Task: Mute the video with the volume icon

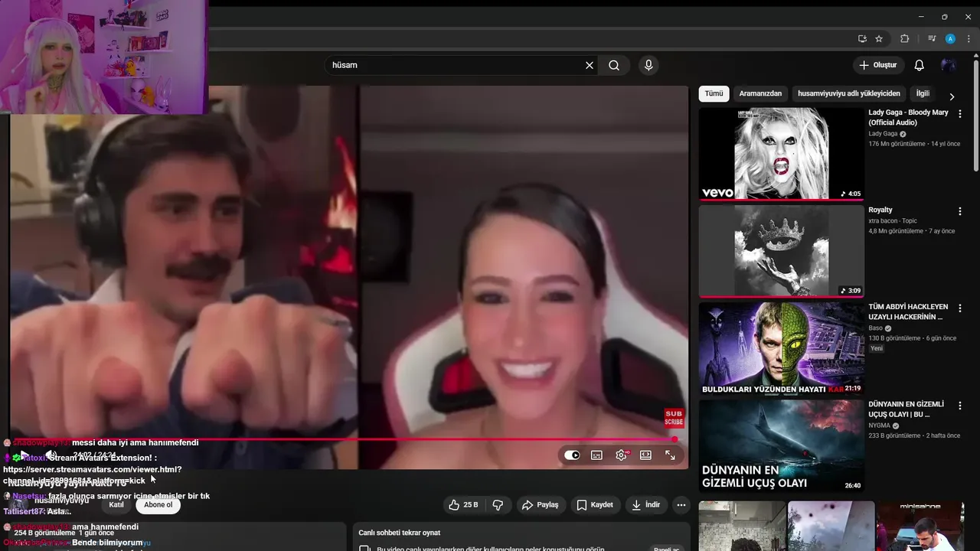Action: tap(51, 455)
